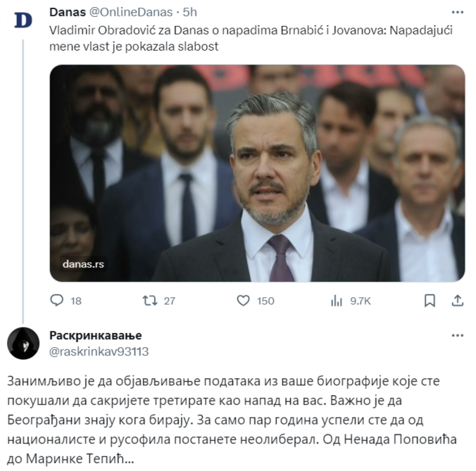This screenshot has width=476, height=471.
Task: Click the retweet icon showing 27
Action: click(x=150, y=301)
